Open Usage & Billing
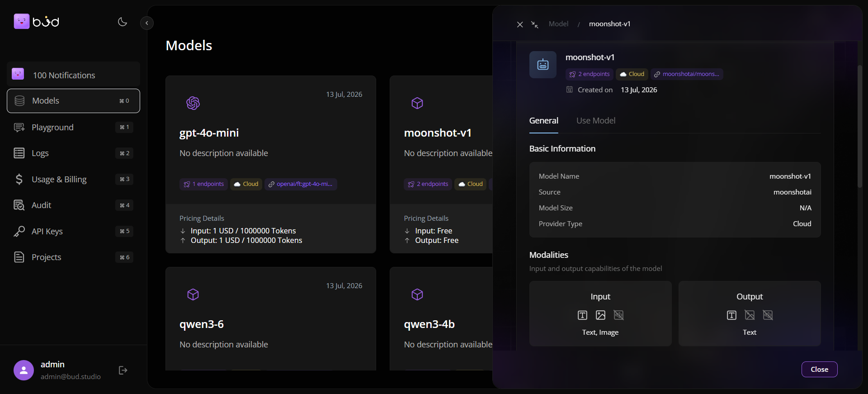The width and height of the screenshot is (868, 394). 74,180
